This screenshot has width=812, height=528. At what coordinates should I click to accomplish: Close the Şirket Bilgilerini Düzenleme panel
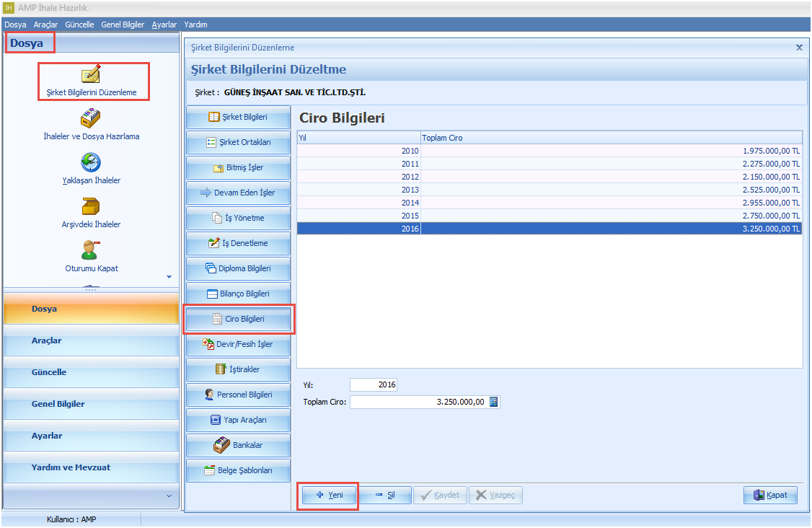tap(799, 47)
